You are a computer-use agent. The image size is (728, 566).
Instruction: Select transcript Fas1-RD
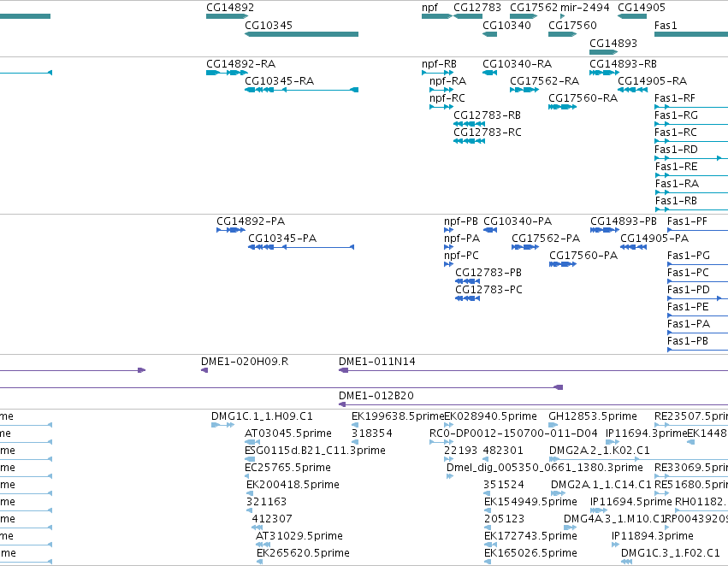tap(676, 150)
